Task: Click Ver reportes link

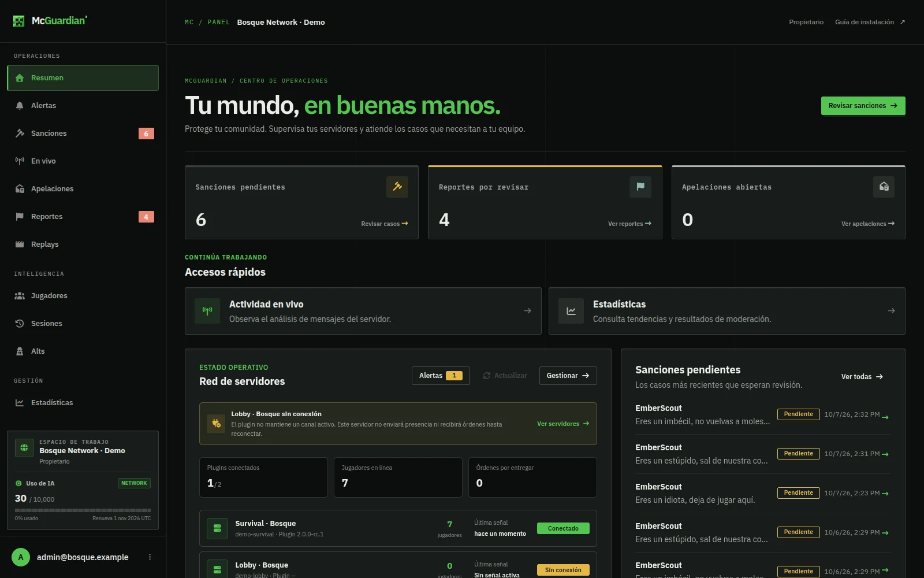Action: (629, 224)
